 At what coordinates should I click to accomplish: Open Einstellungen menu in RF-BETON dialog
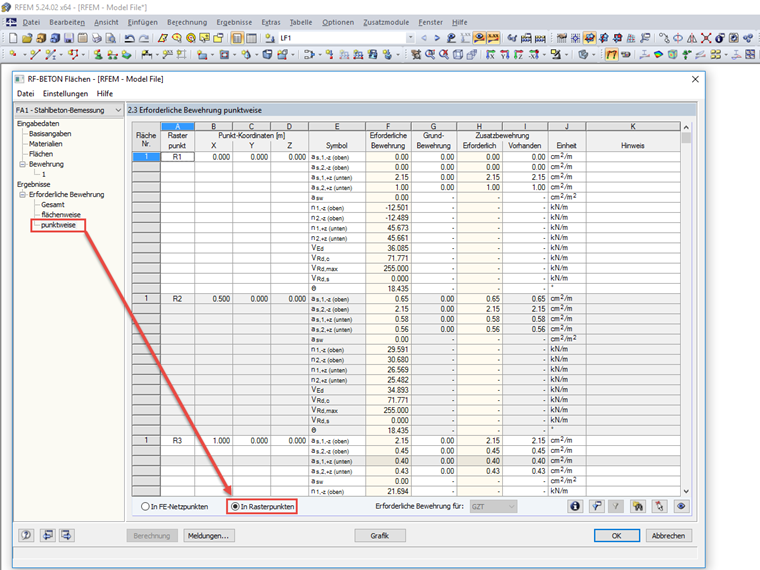click(65, 94)
